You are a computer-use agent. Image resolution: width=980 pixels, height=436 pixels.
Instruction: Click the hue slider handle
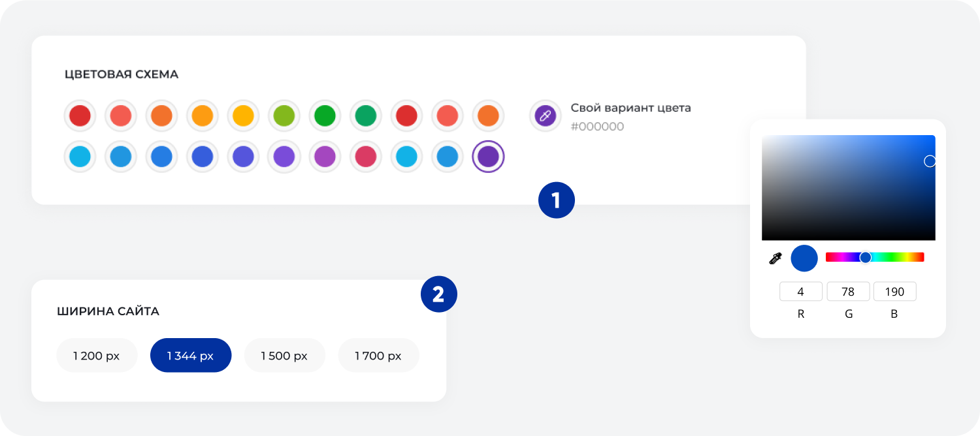tap(866, 257)
